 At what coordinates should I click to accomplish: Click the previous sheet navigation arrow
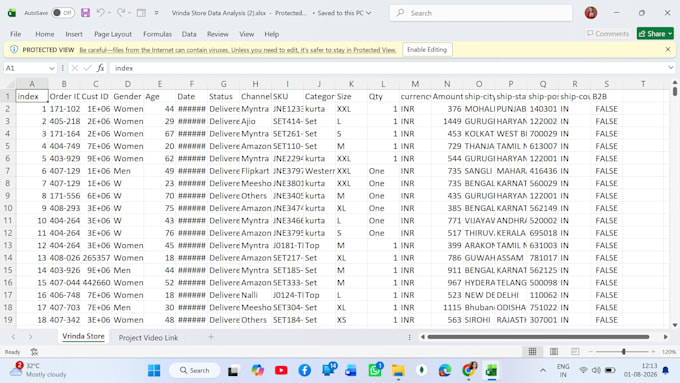click(x=13, y=337)
